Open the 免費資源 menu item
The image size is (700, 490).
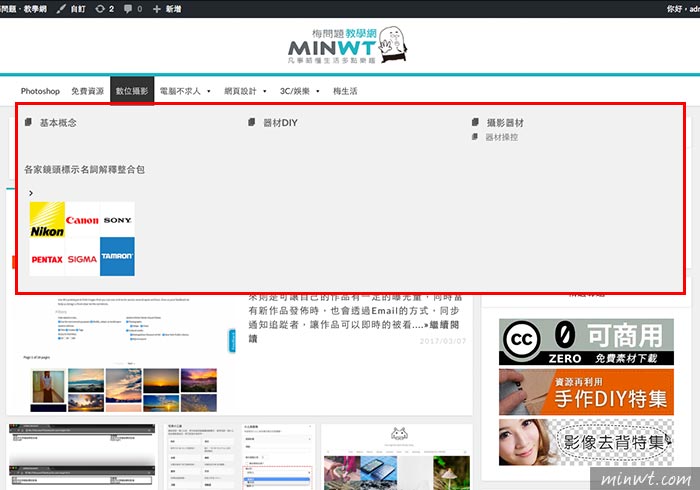(88, 91)
